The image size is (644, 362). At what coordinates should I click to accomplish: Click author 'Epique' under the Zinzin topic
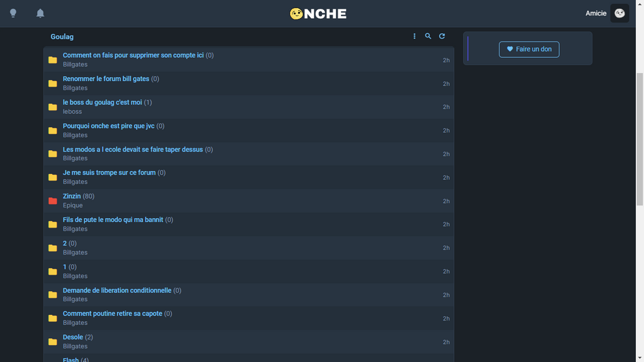[73, 206]
